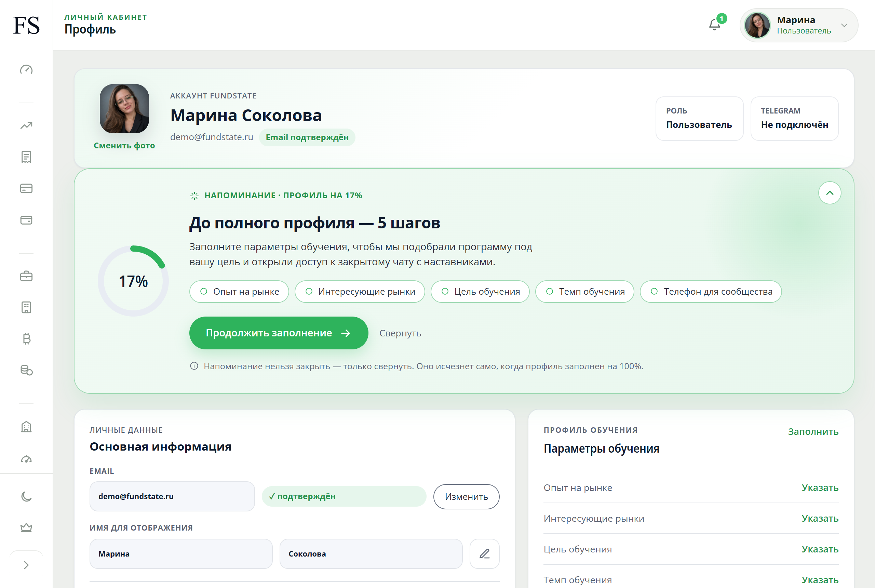The height and width of the screenshot is (588, 875).
Task: Open the trending chart sidebar icon
Action: pos(26,125)
